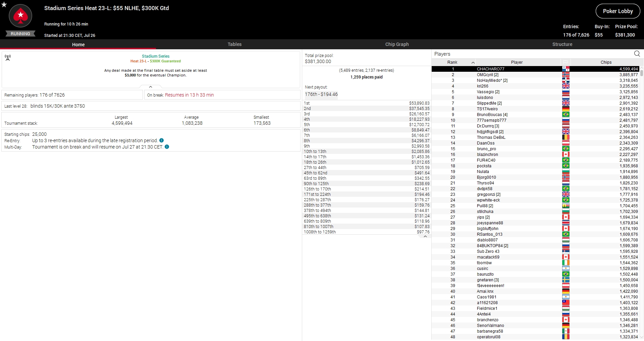644x341 pixels.
Task: Click the flag beside a11621208
Action: (x=566, y=303)
